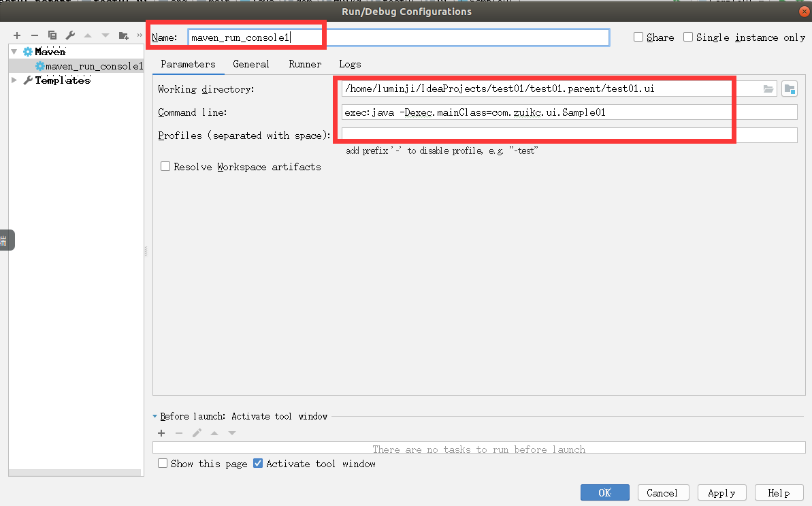Copy configuration using duplicate icon

(52, 35)
